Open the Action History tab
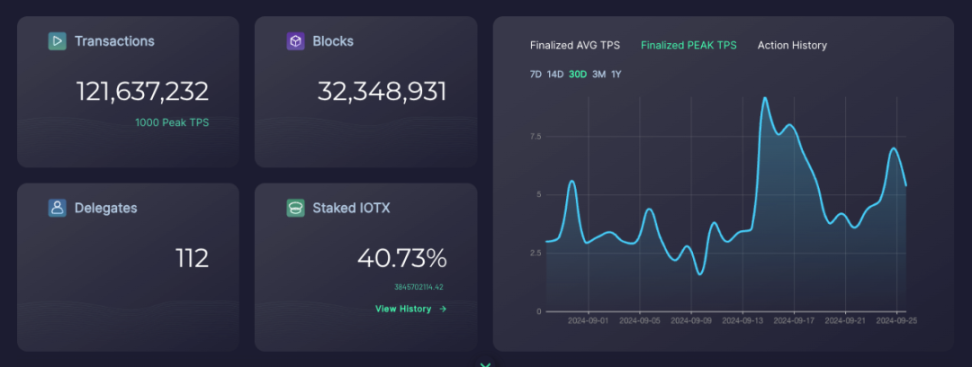The height and width of the screenshot is (367, 972). (792, 45)
